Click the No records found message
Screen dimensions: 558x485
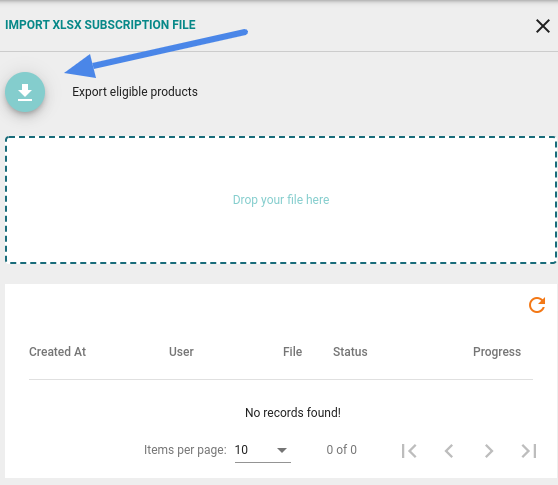pos(293,413)
